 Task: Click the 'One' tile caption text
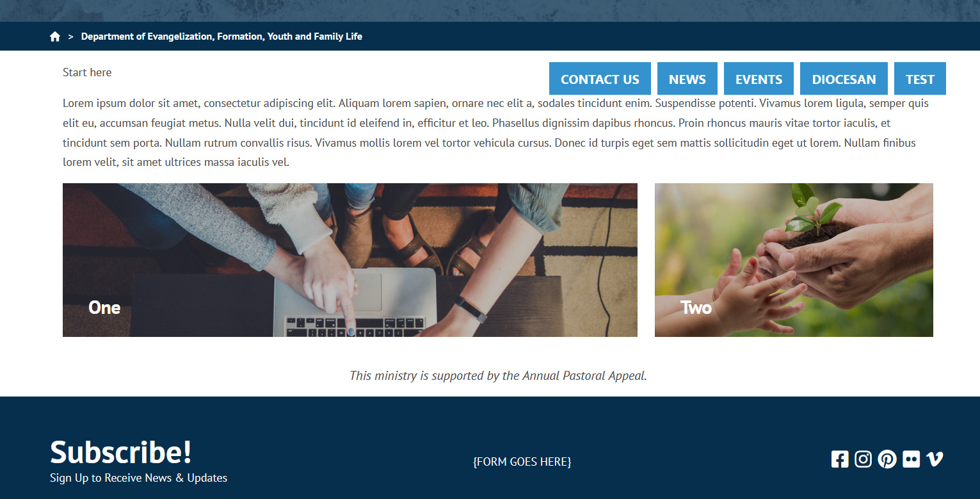[x=104, y=307]
